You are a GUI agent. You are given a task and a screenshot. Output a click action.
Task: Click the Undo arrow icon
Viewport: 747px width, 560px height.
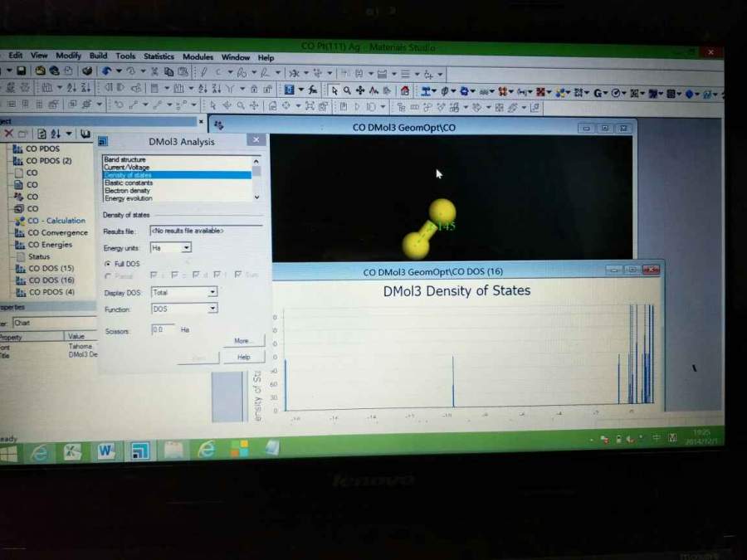point(106,71)
